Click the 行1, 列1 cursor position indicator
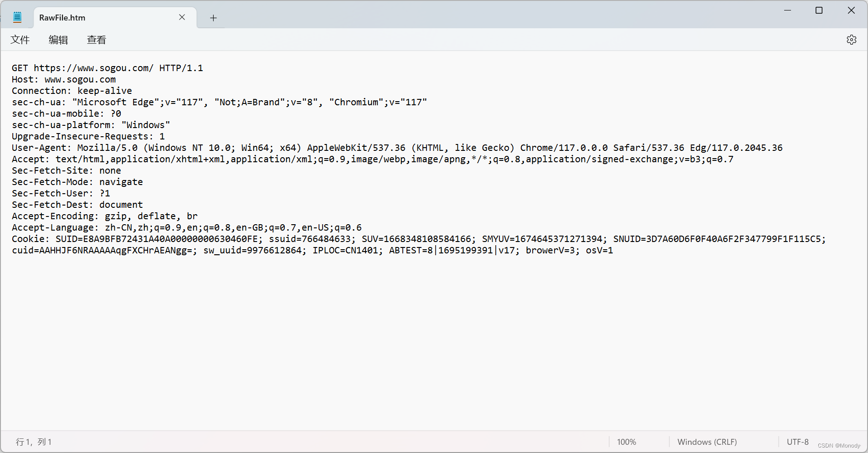The height and width of the screenshot is (453, 868). [x=34, y=442]
